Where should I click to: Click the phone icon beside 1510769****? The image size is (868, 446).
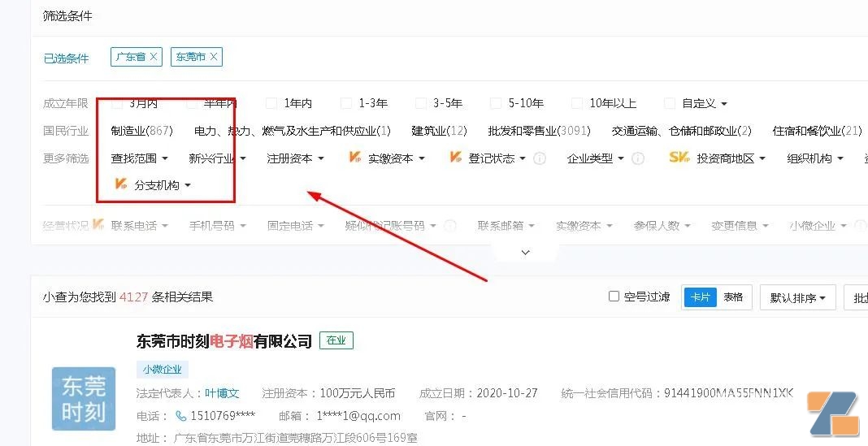pos(180,416)
